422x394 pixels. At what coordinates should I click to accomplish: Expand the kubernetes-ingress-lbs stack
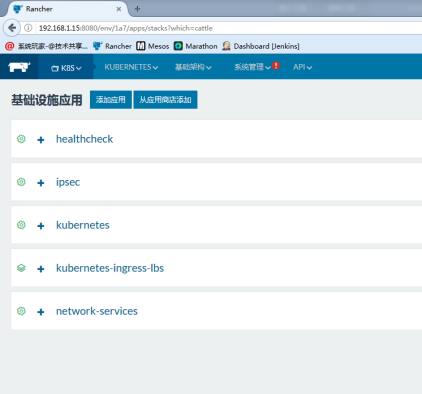(41, 269)
